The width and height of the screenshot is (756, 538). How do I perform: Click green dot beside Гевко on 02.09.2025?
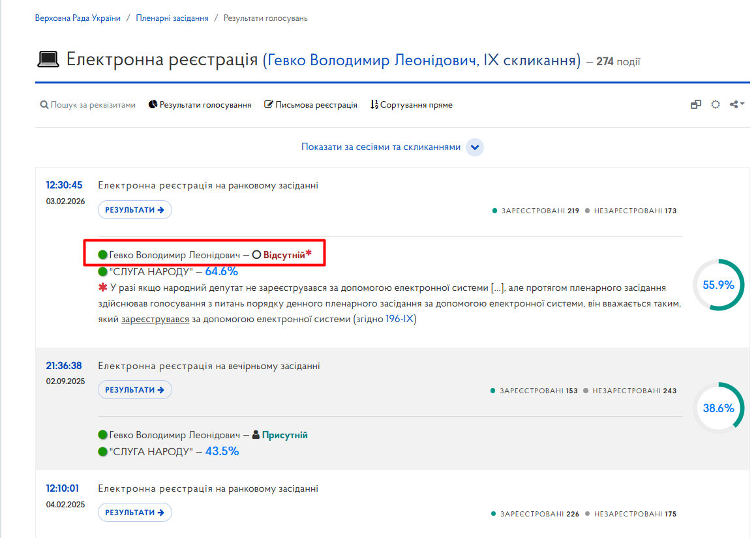coord(102,435)
